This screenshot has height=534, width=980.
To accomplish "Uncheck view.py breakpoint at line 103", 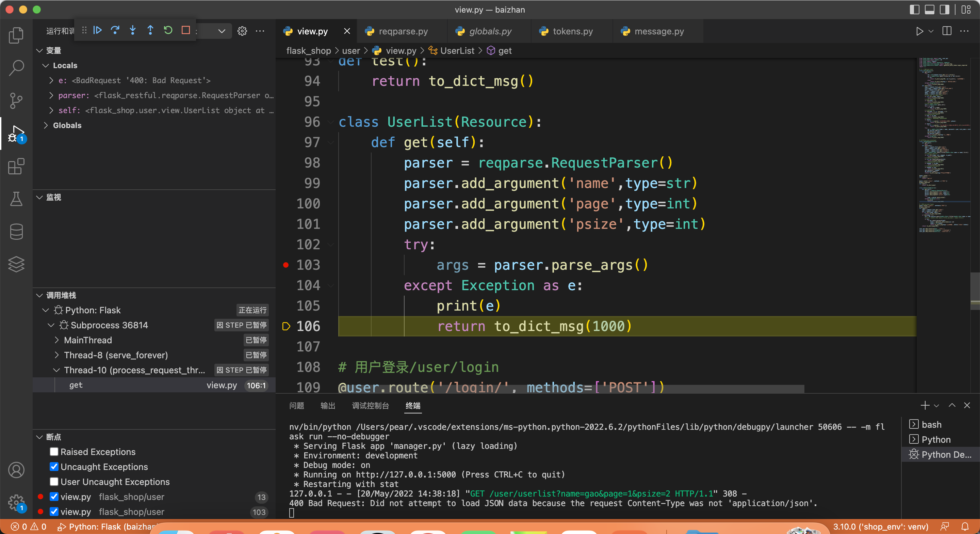I will point(54,512).
